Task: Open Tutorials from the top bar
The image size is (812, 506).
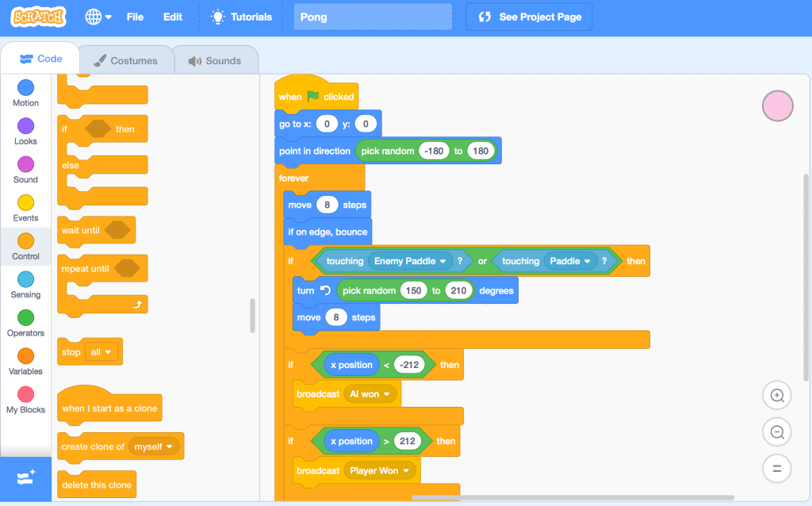Action: [241, 17]
